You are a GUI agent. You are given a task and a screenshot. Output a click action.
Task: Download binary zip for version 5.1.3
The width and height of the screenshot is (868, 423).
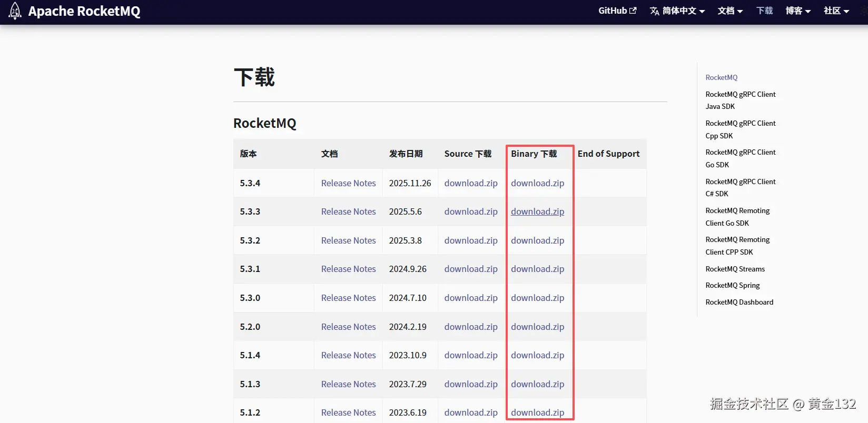click(x=537, y=384)
